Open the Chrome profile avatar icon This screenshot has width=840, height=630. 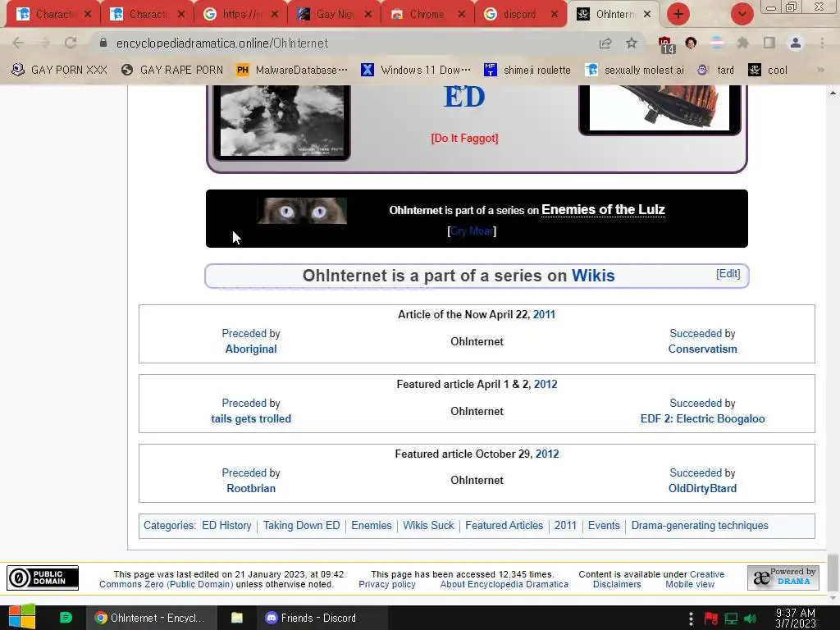[x=796, y=43]
